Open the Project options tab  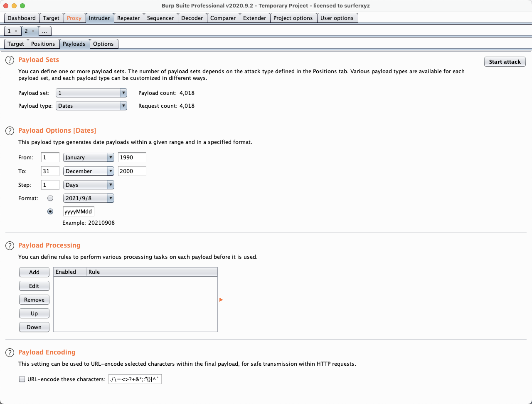click(x=293, y=18)
